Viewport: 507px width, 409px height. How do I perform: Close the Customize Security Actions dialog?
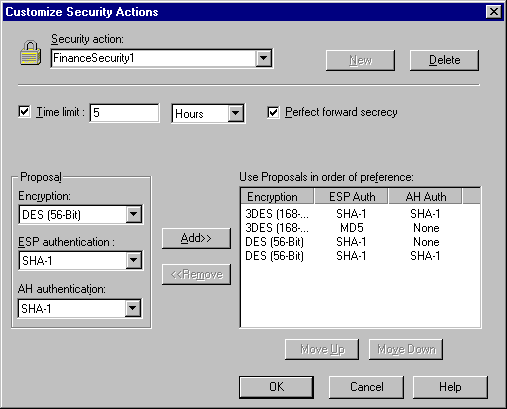click(x=494, y=12)
